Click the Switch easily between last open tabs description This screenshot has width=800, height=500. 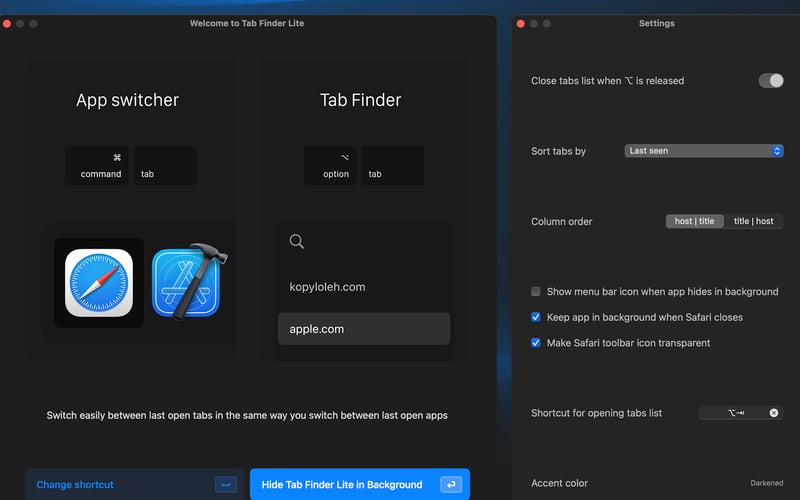[x=247, y=415]
